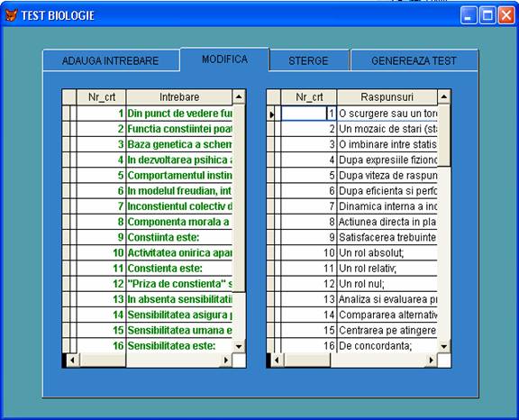The height and width of the screenshot is (420, 519).
Task: Select the MODIFICA tab
Action: [224, 59]
